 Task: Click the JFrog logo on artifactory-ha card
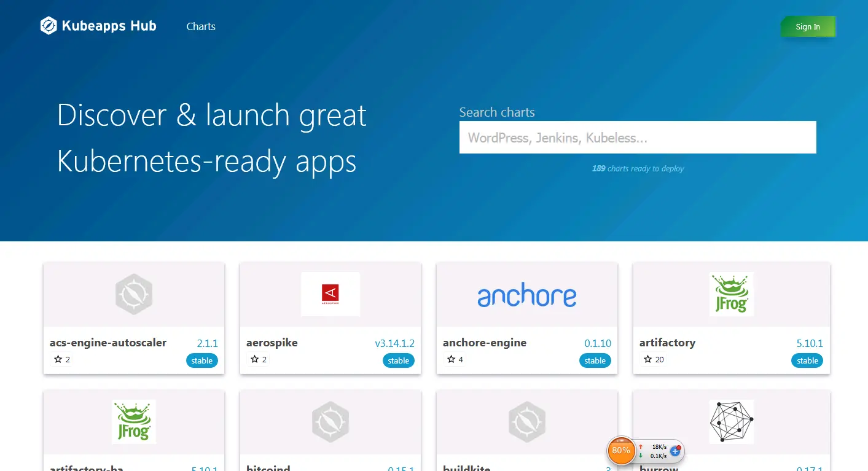coord(134,422)
